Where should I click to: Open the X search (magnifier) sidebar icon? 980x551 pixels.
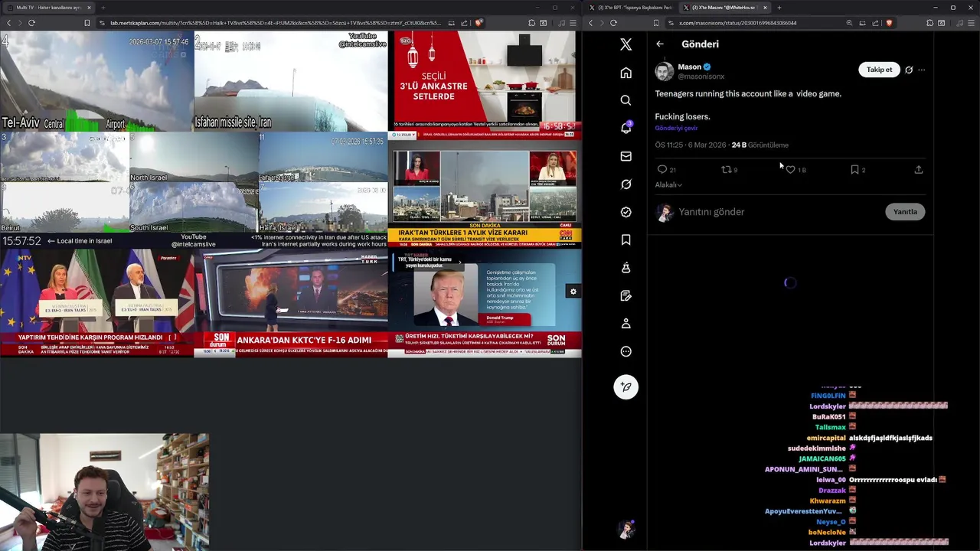626,100
